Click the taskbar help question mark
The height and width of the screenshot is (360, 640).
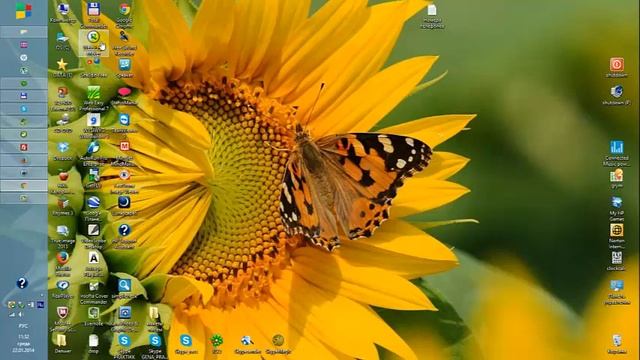pos(22,283)
